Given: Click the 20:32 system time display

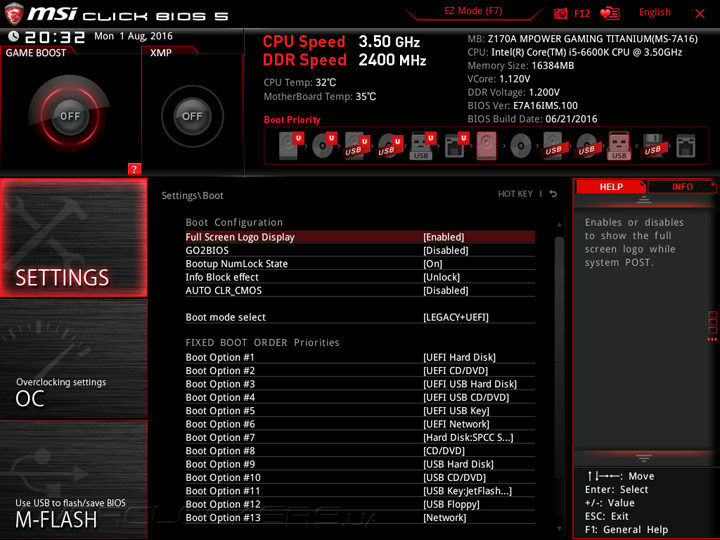Looking at the screenshot, I should tap(55, 37).
